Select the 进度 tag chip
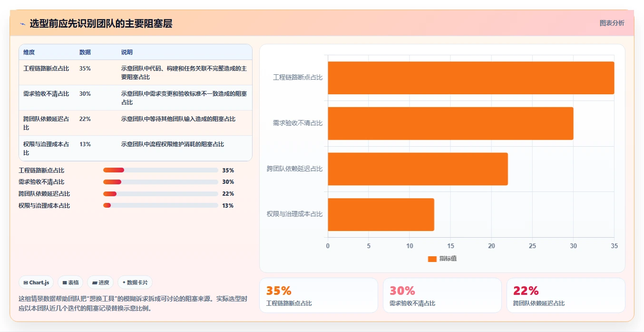The height and width of the screenshot is (332, 644). (x=100, y=282)
